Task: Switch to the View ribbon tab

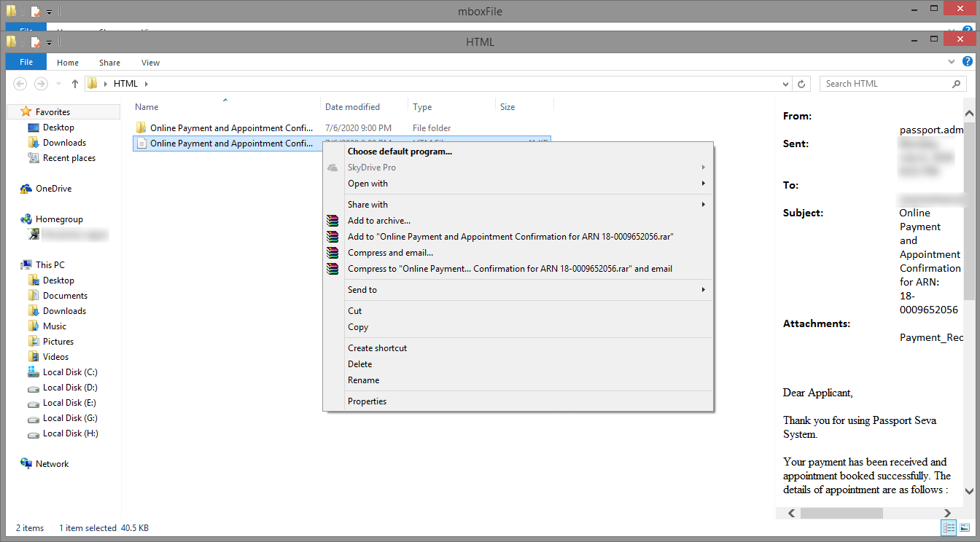Action: point(149,62)
